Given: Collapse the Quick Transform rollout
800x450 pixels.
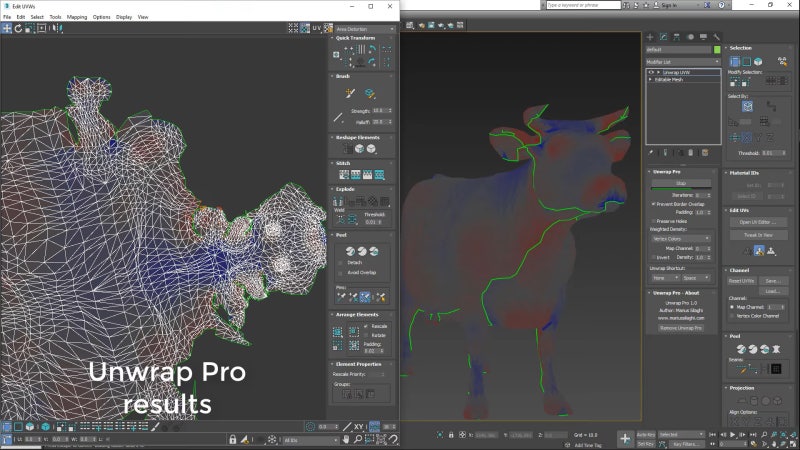Looking at the screenshot, I should [x=355, y=38].
